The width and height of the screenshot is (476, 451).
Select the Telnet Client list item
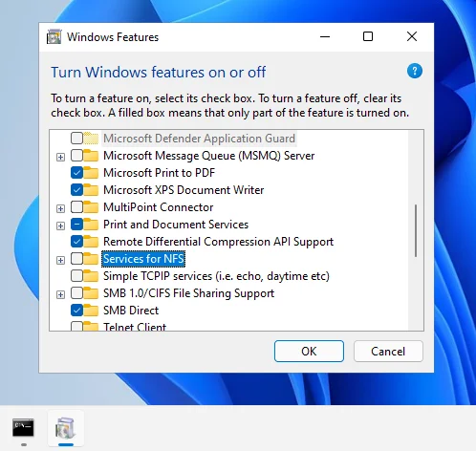pos(135,327)
